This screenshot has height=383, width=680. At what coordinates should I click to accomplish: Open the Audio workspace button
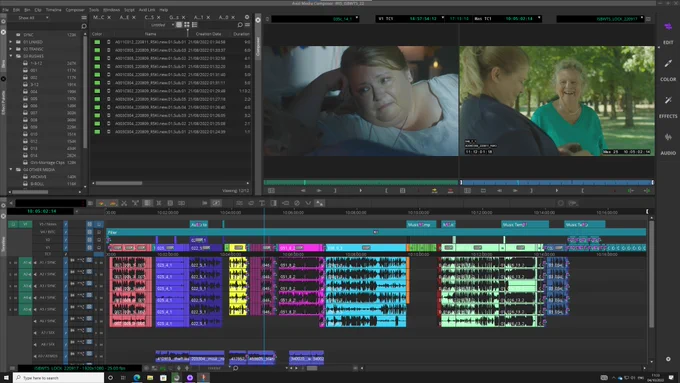point(668,144)
